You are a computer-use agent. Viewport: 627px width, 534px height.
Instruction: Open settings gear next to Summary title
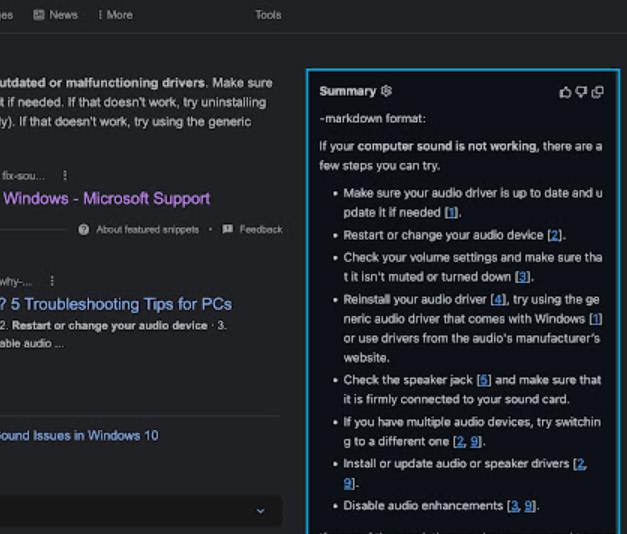386,91
